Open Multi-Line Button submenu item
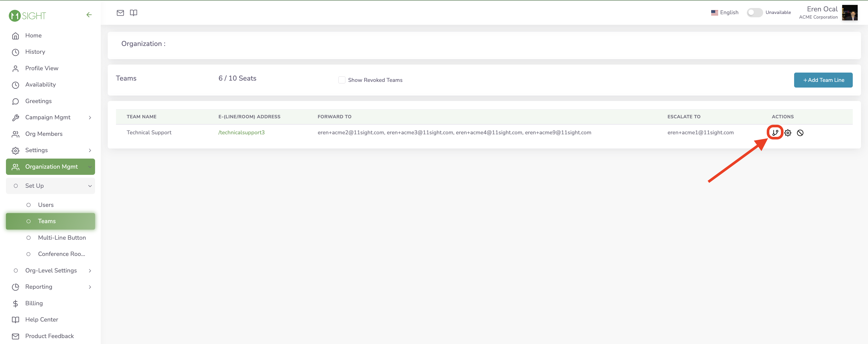Screen dimensions: 868x344 click(x=62, y=238)
